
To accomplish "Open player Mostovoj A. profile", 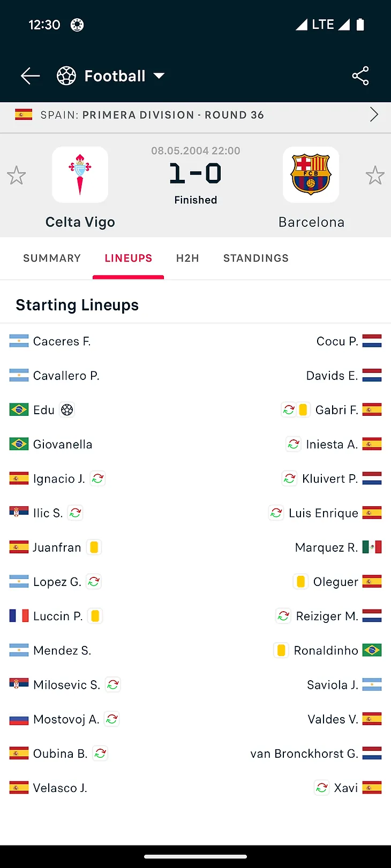I will [66, 719].
